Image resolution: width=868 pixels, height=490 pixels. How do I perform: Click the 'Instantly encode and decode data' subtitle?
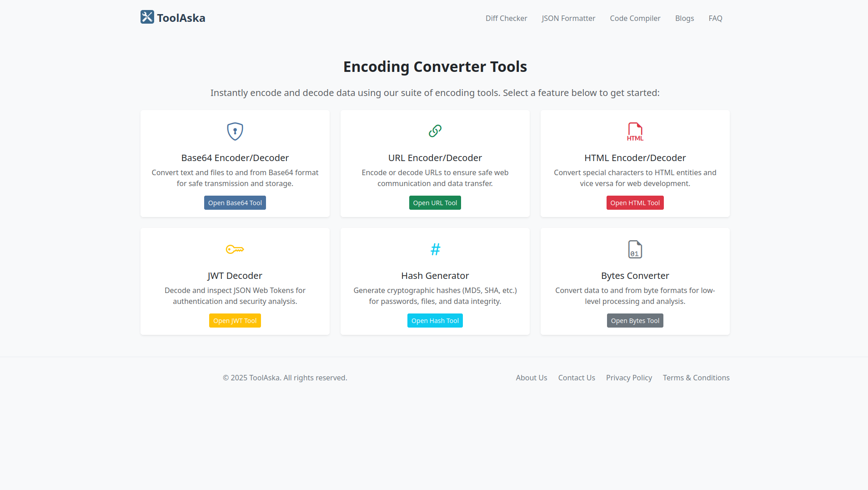tap(435, 93)
